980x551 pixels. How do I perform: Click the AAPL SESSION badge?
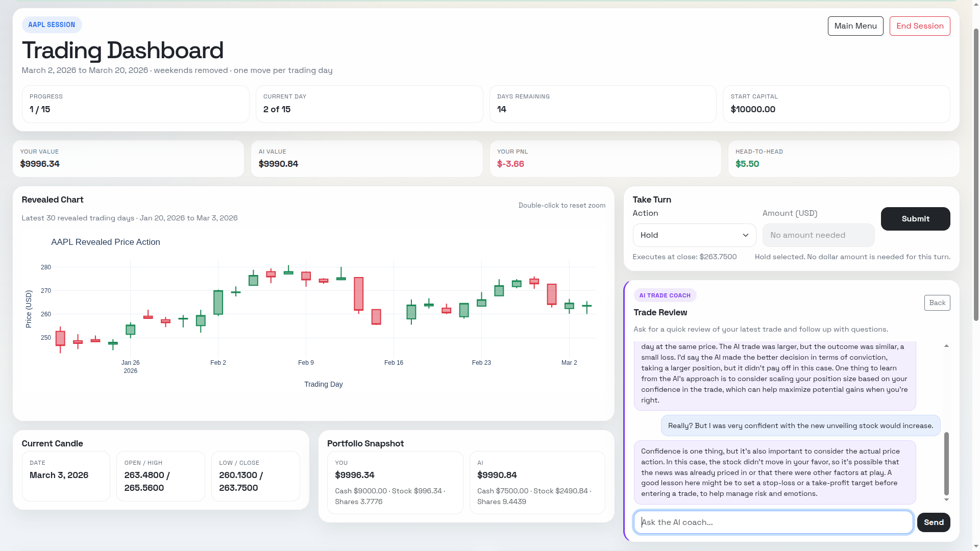(52, 25)
